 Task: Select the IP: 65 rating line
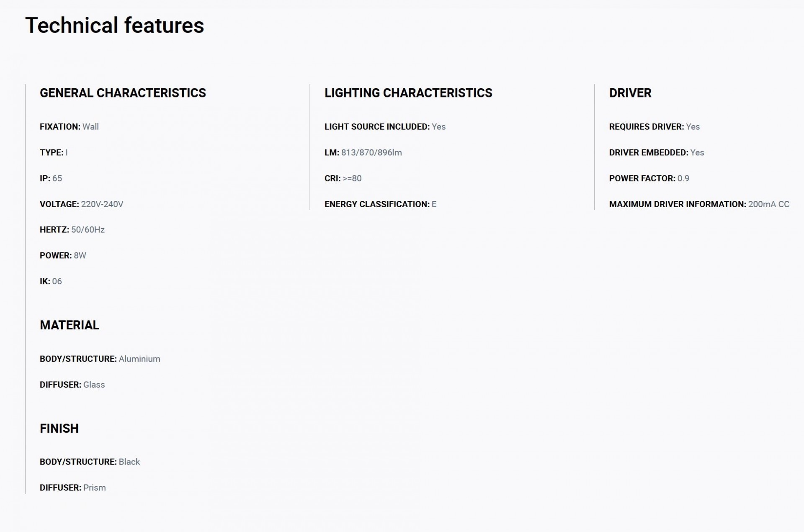[x=51, y=178]
